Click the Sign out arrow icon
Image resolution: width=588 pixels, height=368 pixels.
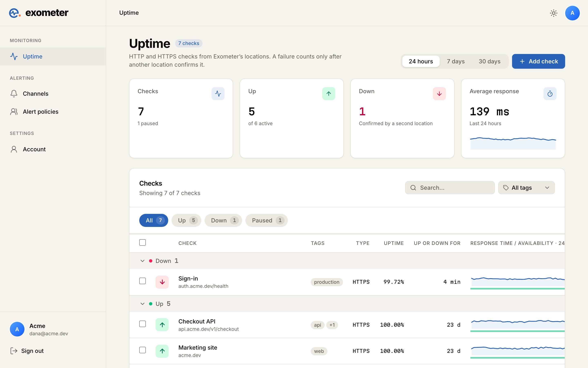click(14, 351)
